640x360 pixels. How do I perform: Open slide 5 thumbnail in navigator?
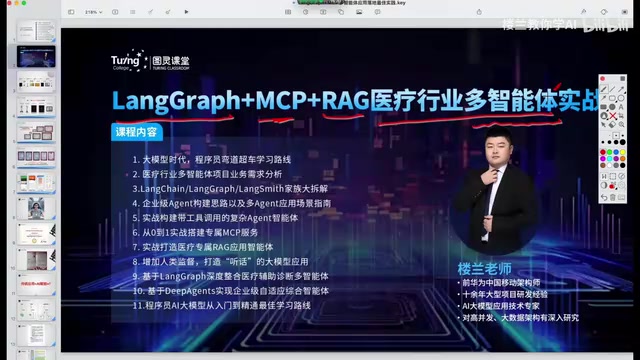pos(36,132)
